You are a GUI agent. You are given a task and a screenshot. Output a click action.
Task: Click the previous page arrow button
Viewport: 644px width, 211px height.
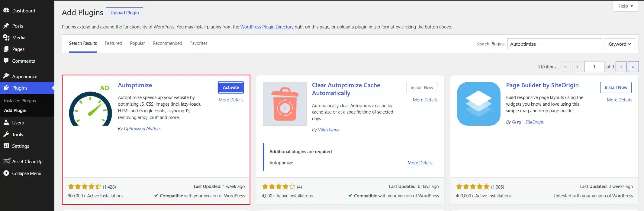[x=577, y=67]
